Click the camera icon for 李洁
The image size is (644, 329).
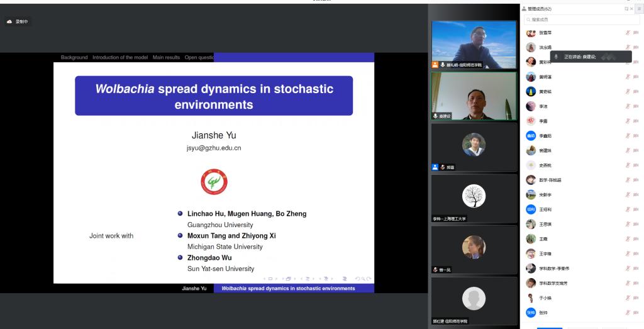(636, 106)
